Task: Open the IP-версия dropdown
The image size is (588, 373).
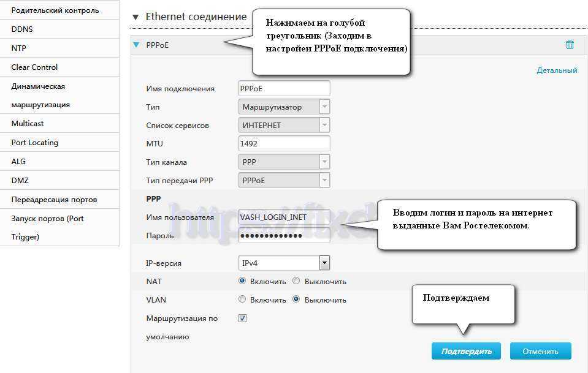Action: (324, 263)
